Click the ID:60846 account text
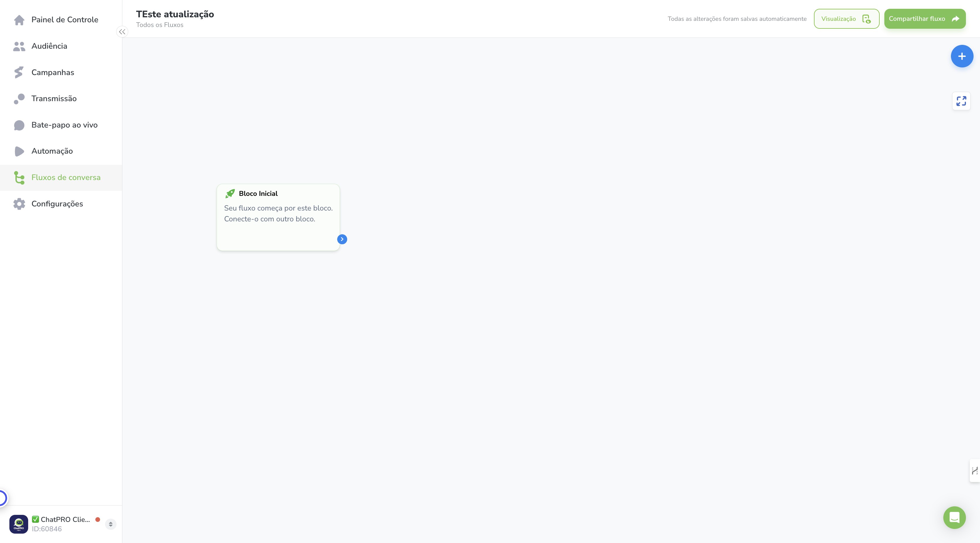Image resolution: width=980 pixels, height=543 pixels. (47, 529)
